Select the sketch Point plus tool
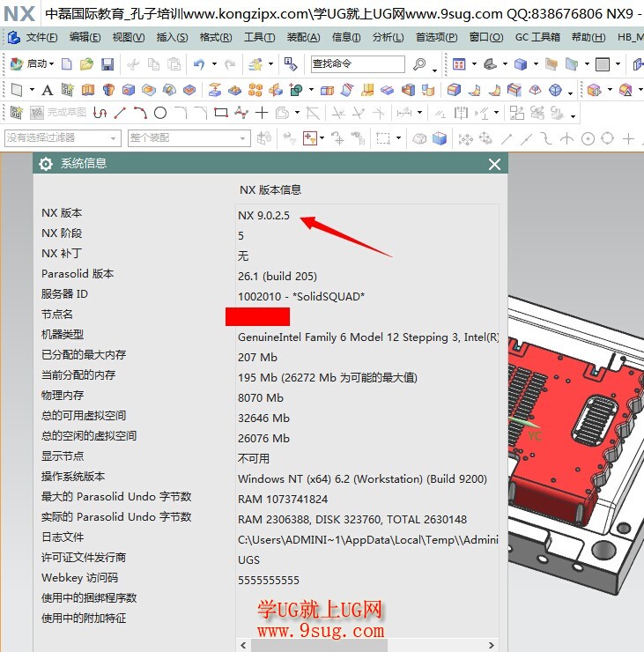 pos(262,113)
